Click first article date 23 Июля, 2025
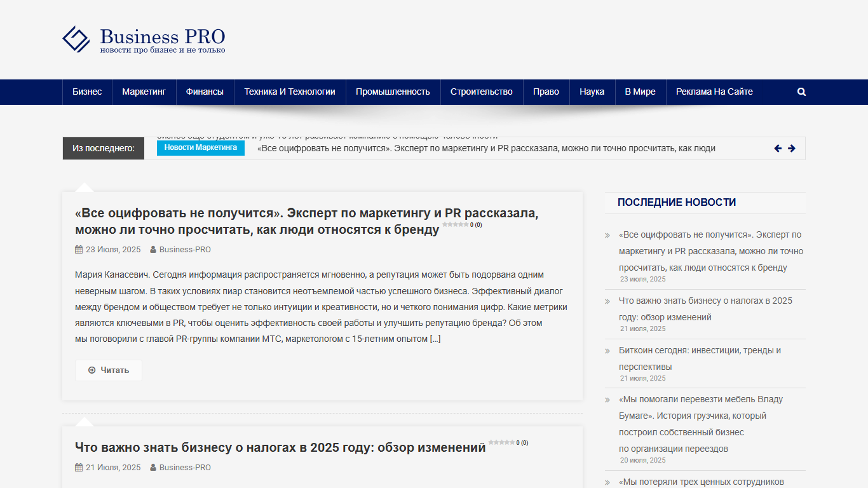Screen dimensions: 868x488 pos(113,250)
